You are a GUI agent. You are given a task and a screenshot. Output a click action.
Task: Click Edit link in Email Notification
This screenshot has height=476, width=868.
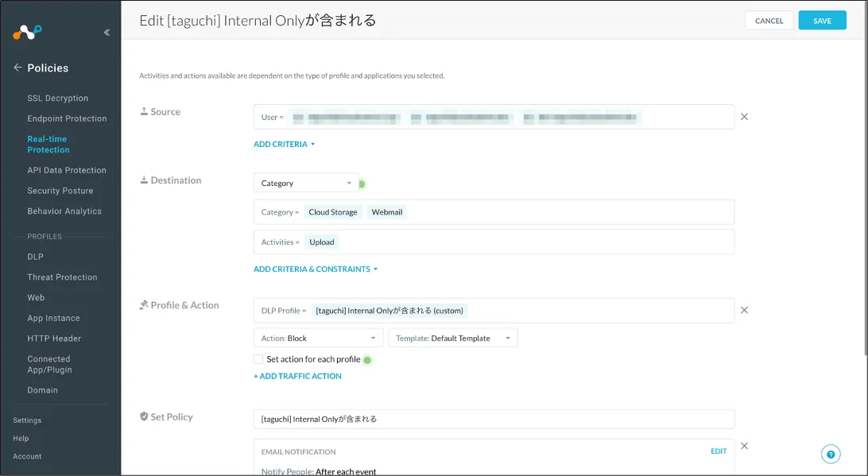(x=719, y=451)
